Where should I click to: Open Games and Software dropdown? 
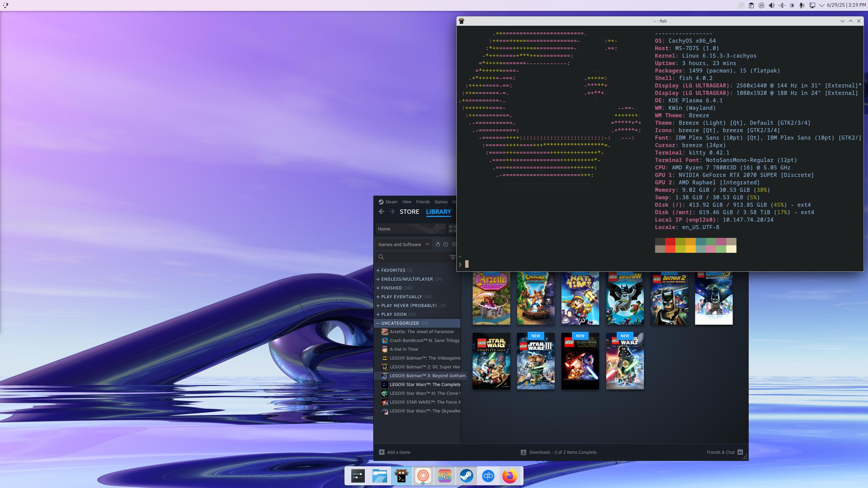(x=403, y=244)
